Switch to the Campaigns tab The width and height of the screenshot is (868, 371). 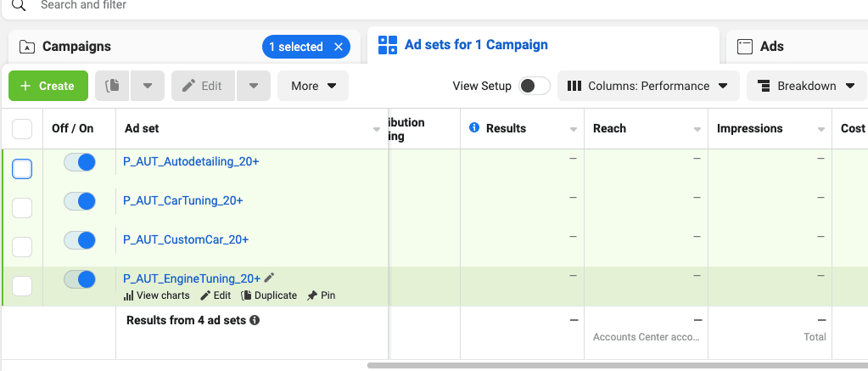[x=76, y=47]
